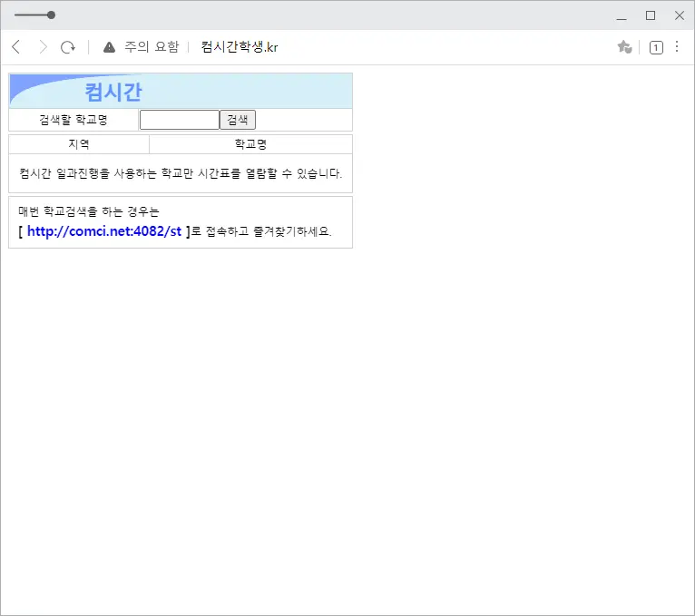Show open tabs via tab counter icon
This screenshot has width=695, height=616.
click(x=656, y=47)
